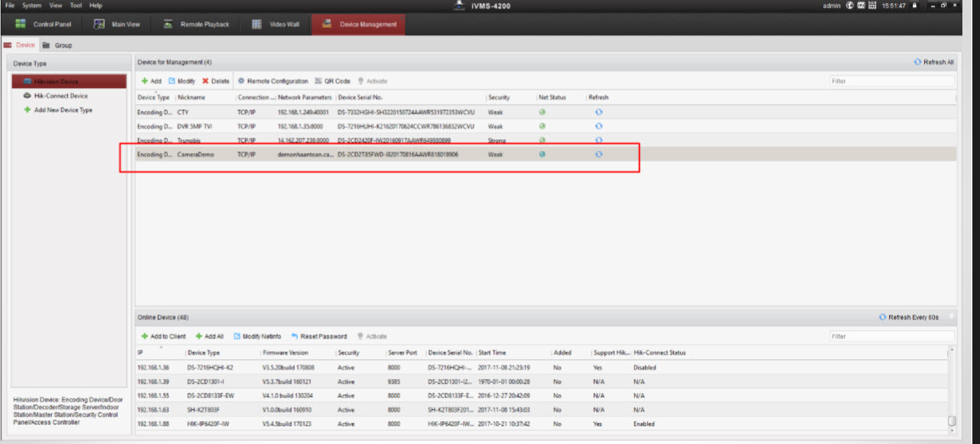This screenshot has width=980, height=444.
Task: Sort by Security column in Device for Management
Action: coord(499,98)
